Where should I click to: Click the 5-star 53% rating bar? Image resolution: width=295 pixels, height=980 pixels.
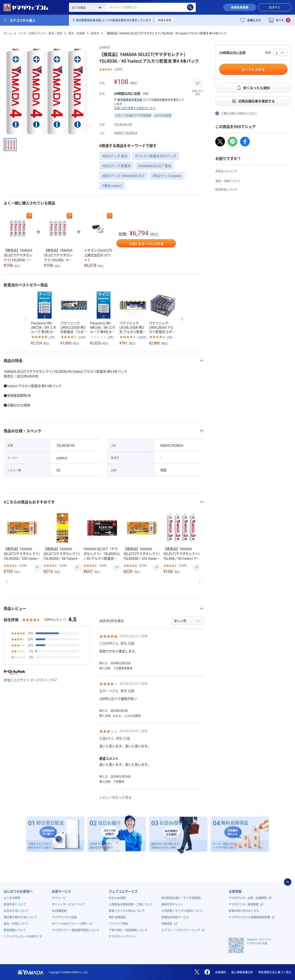57,633
